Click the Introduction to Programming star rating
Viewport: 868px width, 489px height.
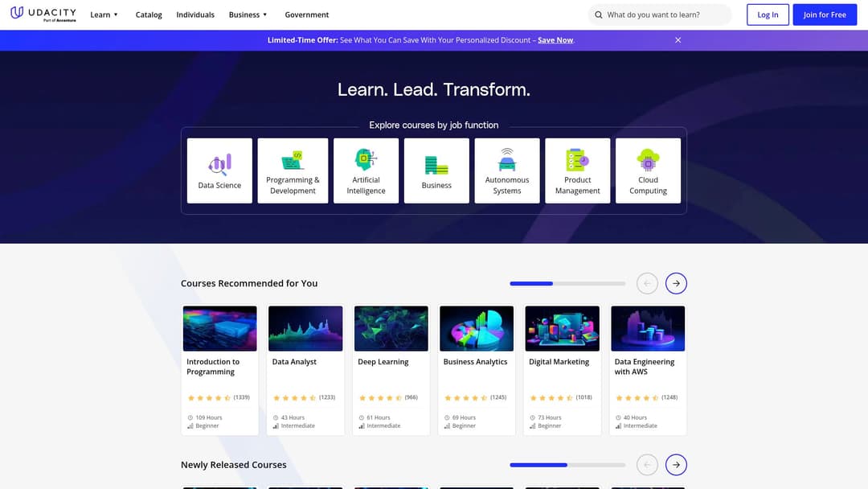coord(209,397)
